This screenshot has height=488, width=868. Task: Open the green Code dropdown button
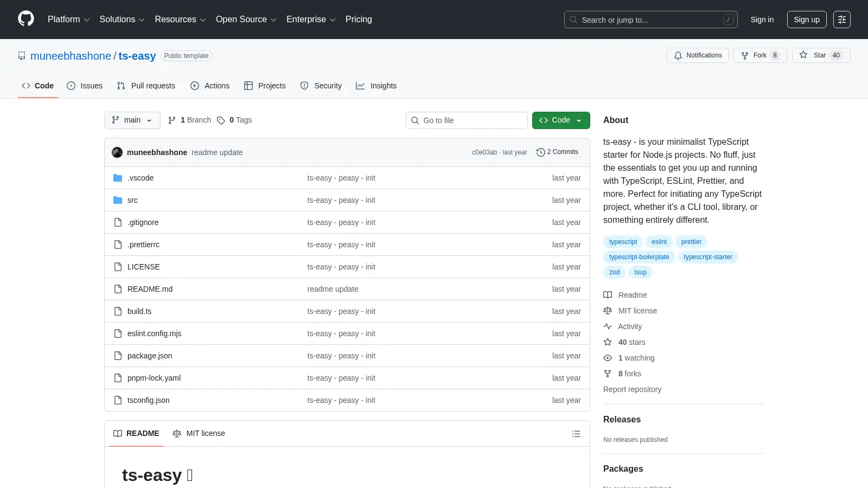tap(561, 120)
